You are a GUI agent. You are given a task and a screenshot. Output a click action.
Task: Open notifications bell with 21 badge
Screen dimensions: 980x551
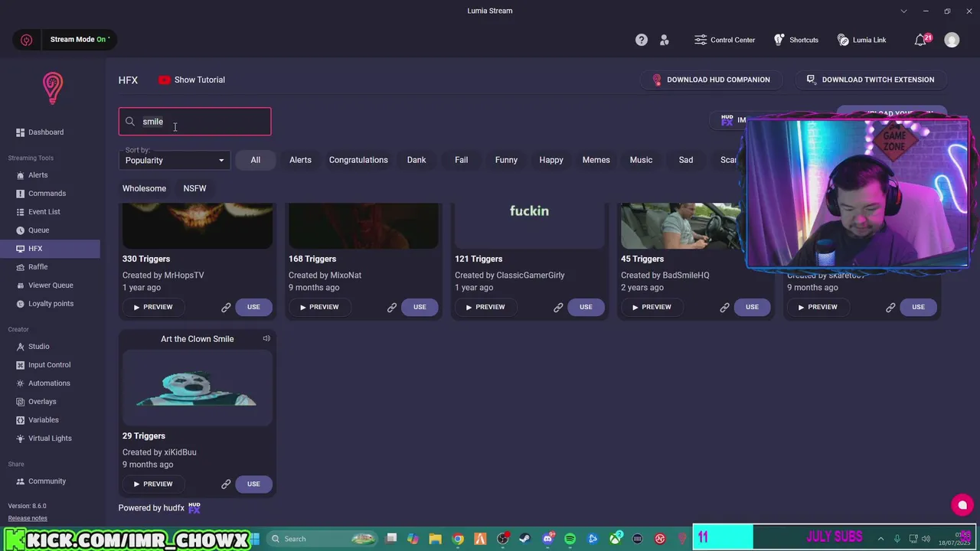coord(921,40)
